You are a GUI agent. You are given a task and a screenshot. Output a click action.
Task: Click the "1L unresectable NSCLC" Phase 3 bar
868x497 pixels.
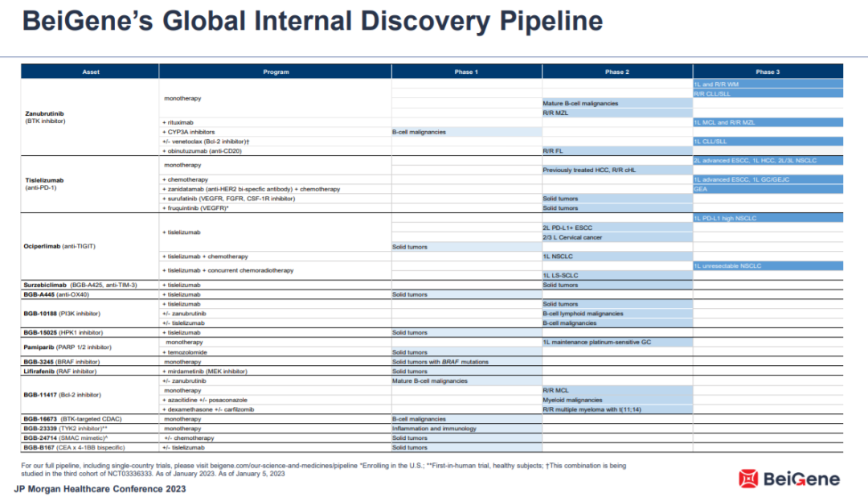[x=768, y=266]
